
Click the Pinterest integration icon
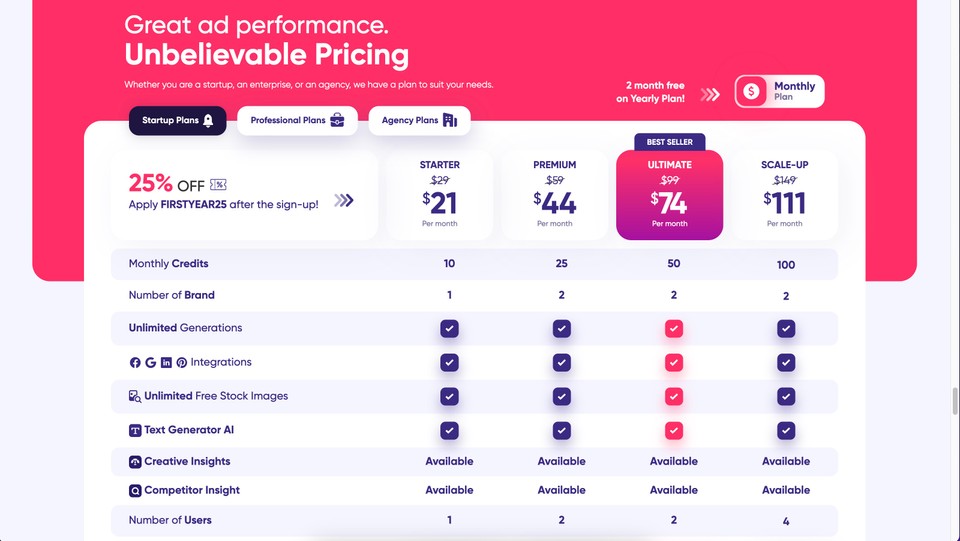click(182, 363)
